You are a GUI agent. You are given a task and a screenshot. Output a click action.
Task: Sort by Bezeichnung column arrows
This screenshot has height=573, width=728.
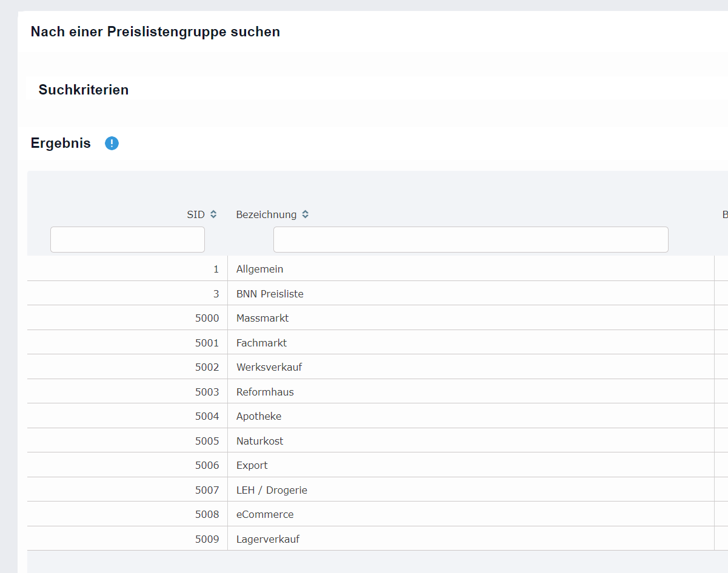coord(306,214)
